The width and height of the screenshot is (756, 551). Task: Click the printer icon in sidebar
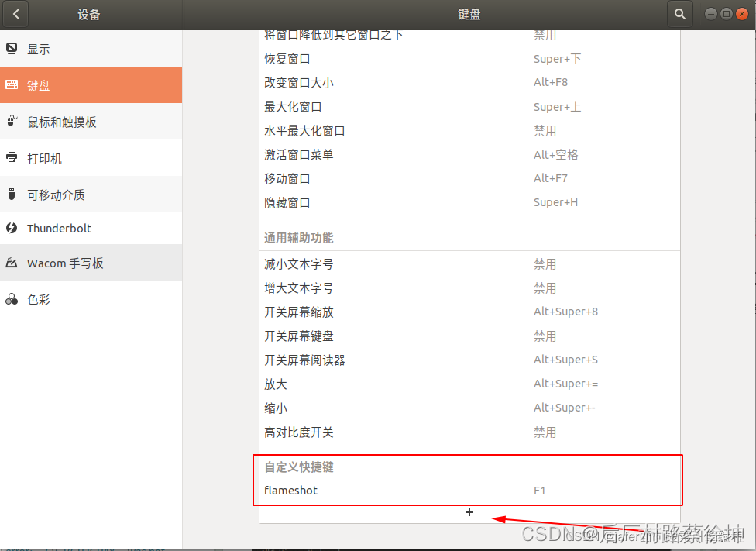(12, 157)
